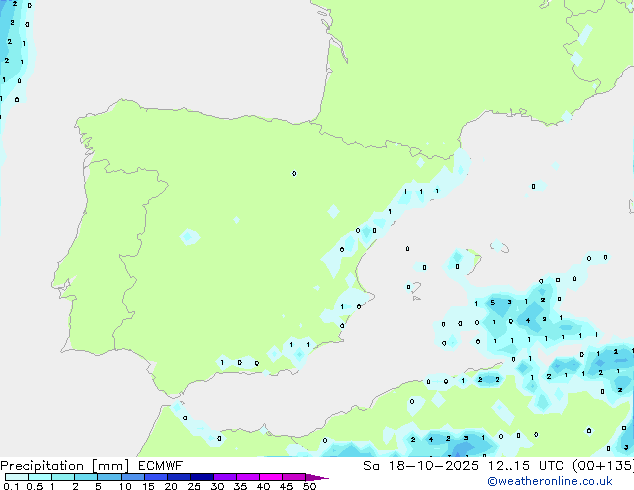Click the 40–45 mm bright magenta legend swatch
The height and width of the screenshot is (490, 634).
coord(271,477)
